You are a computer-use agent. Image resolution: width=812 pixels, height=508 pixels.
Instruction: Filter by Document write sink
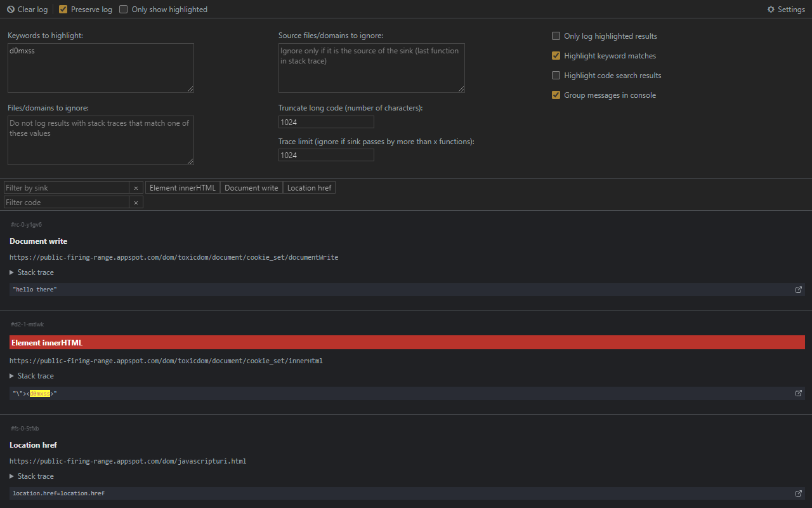[251, 188]
